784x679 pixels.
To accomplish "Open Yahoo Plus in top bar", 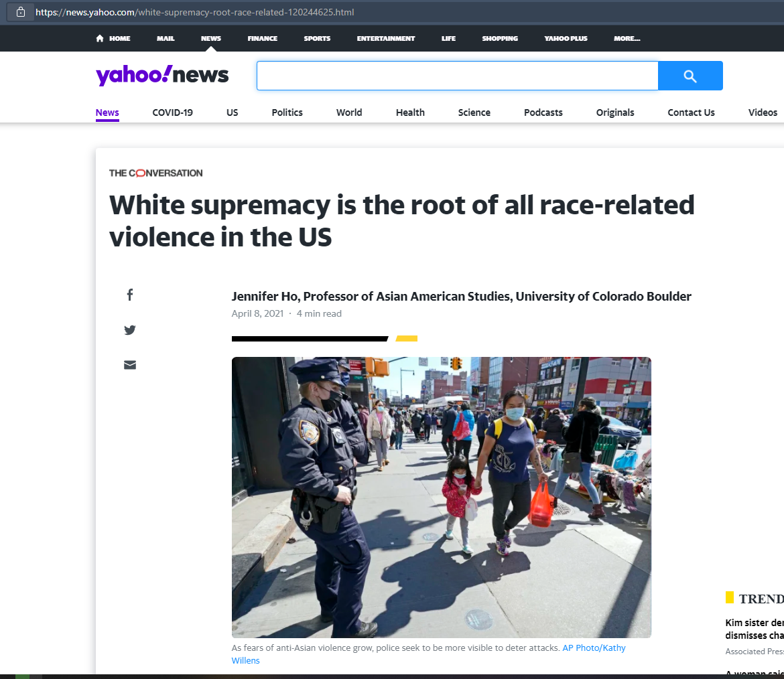I will coord(566,38).
